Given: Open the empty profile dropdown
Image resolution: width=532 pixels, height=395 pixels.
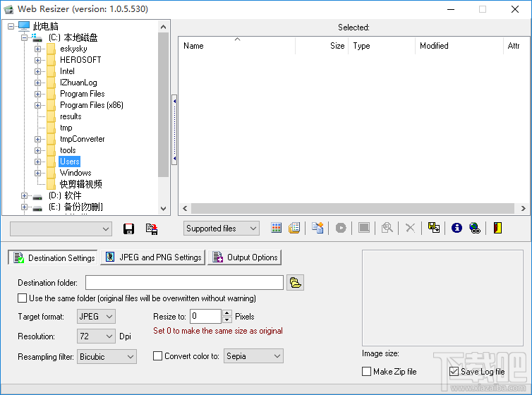Looking at the screenshot, I should click(61, 229).
